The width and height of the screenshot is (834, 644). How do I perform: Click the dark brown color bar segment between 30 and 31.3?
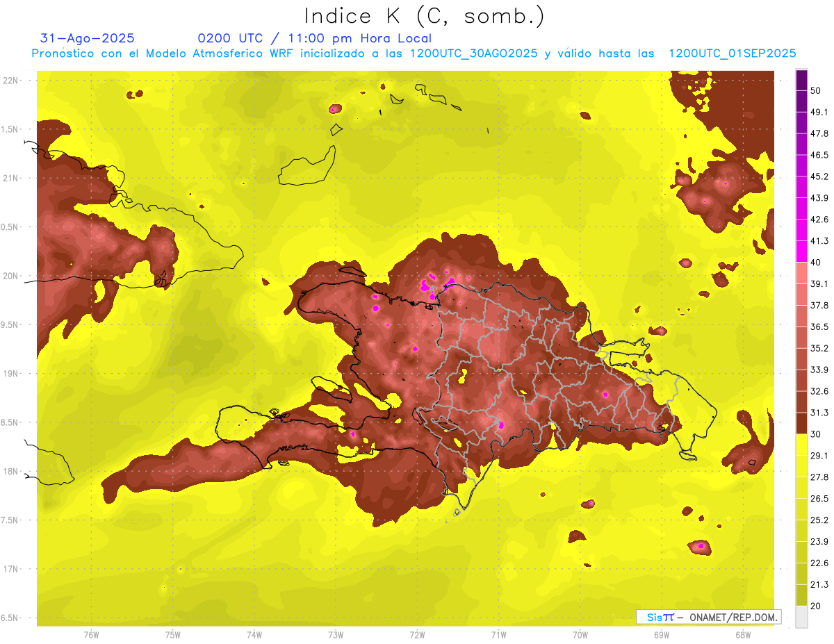click(801, 423)
